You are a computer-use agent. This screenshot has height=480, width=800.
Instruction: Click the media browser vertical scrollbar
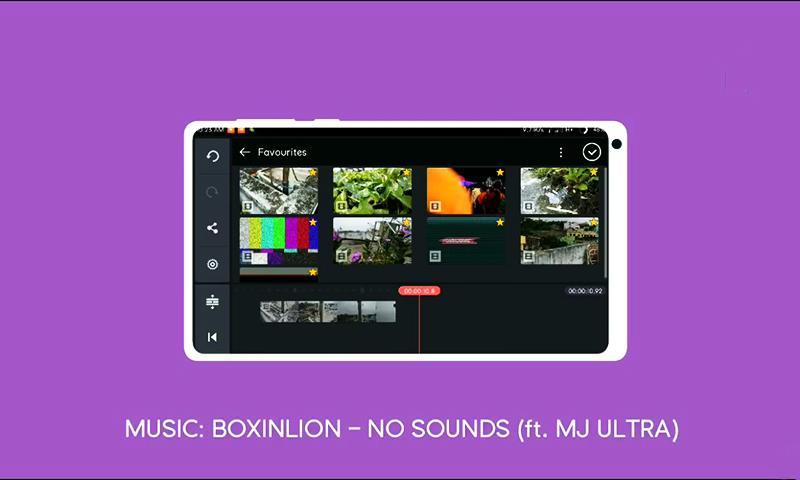(605, 223)
